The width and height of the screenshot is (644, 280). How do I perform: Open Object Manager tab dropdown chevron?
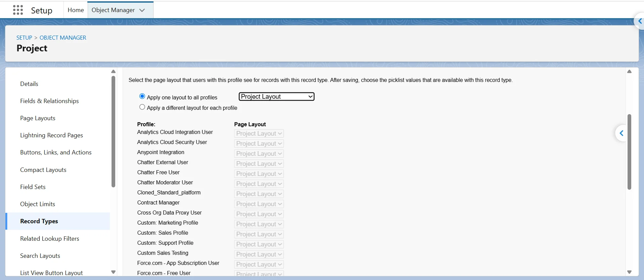142,10
